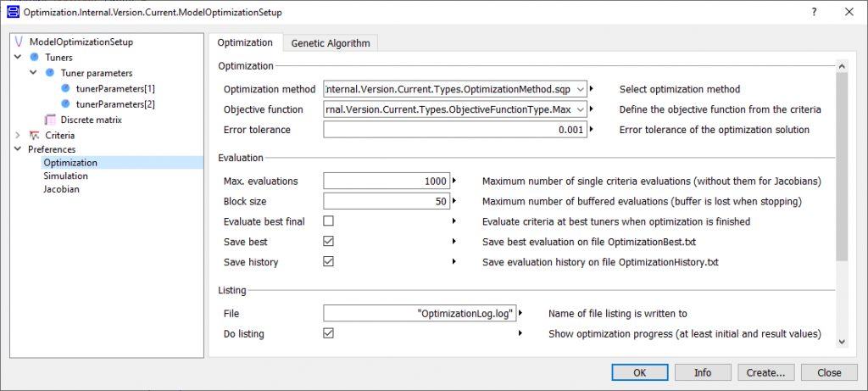The image size is (868, 391).
Task: Open the arrow menu beside Objective function
Action: (592, 109)
